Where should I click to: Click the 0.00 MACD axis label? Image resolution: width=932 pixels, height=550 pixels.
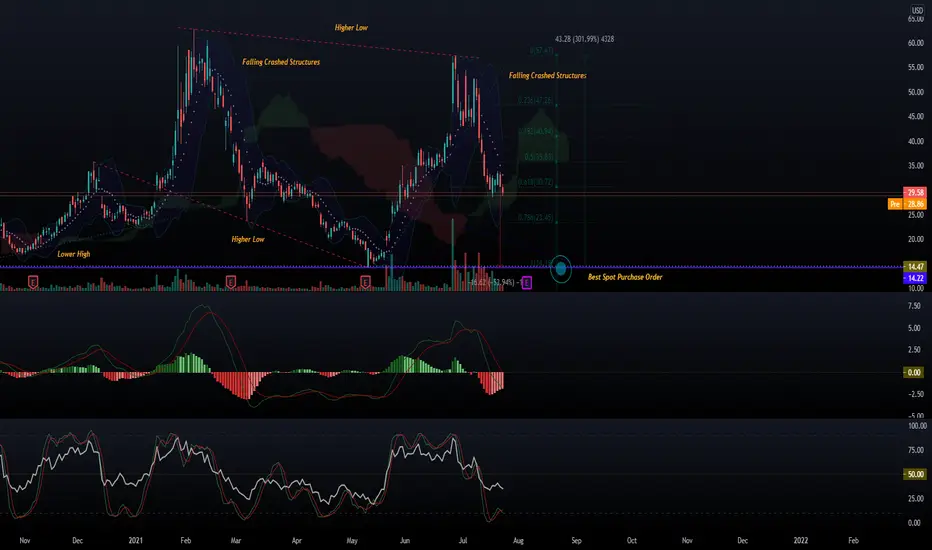(x=914, y=372)
